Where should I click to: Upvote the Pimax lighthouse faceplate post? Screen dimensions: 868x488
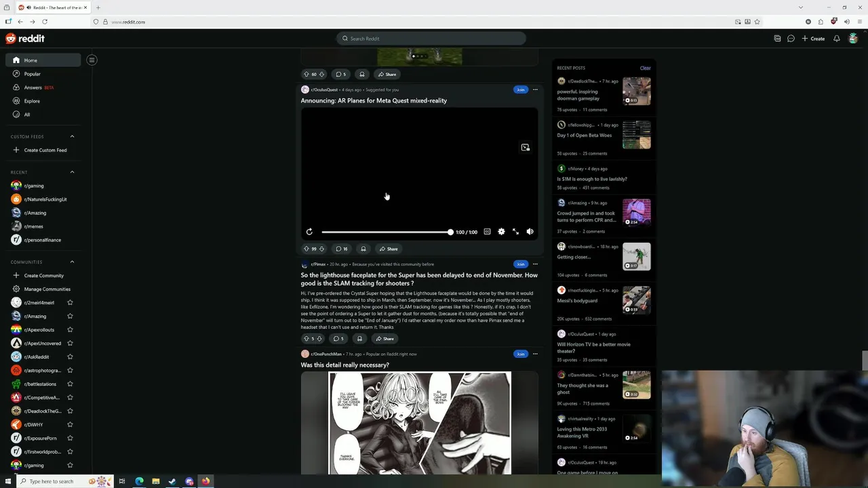coord(307,339)
